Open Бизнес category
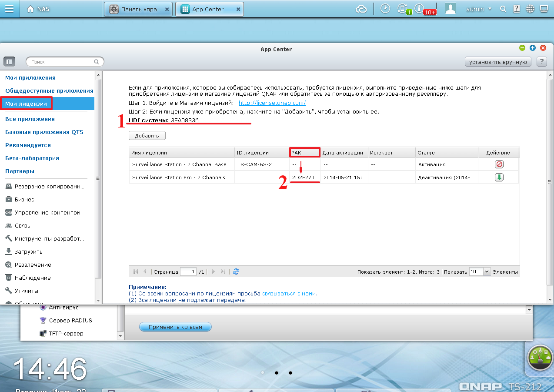 coord(20,199)
